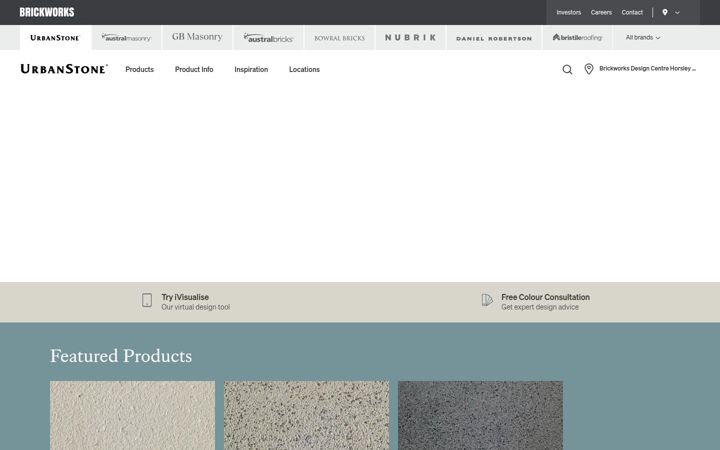Open the Locations menu
The width and height of the screenshot is (720, 450).
click(x=304, y=69)
